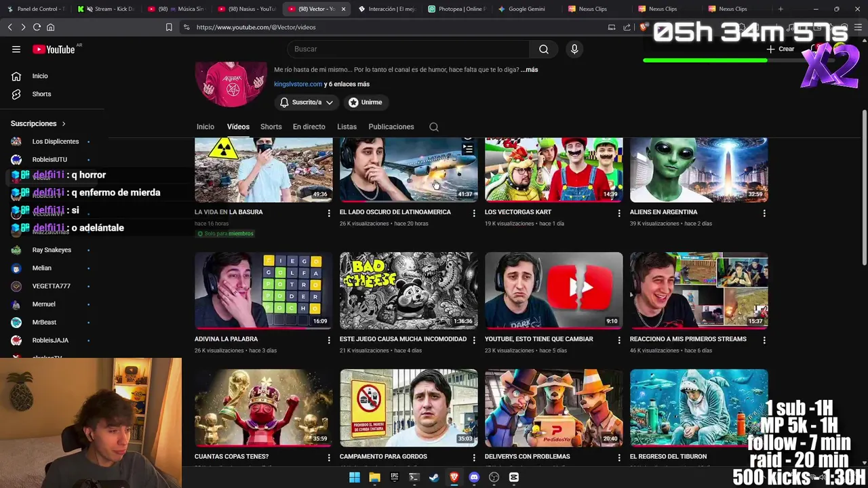Open Los Displicentes subscription
The height and width of the screenshot is (488, 868).
point(56,142)
